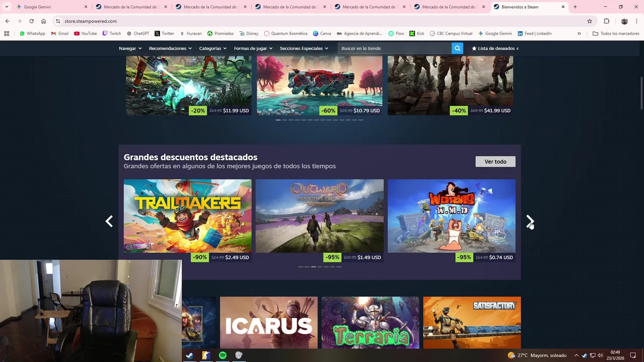Screen dimensions: 644x362
Task: Show next Grandes descuentos carousel page
Action: (530, 221)
